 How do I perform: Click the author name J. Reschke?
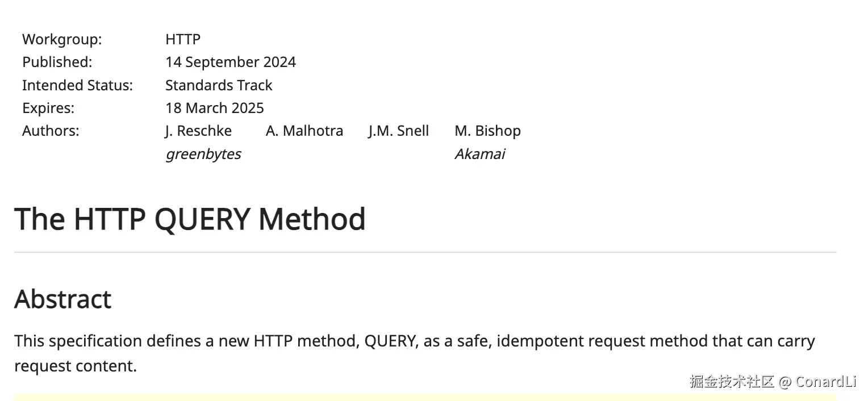coord(198,131)
